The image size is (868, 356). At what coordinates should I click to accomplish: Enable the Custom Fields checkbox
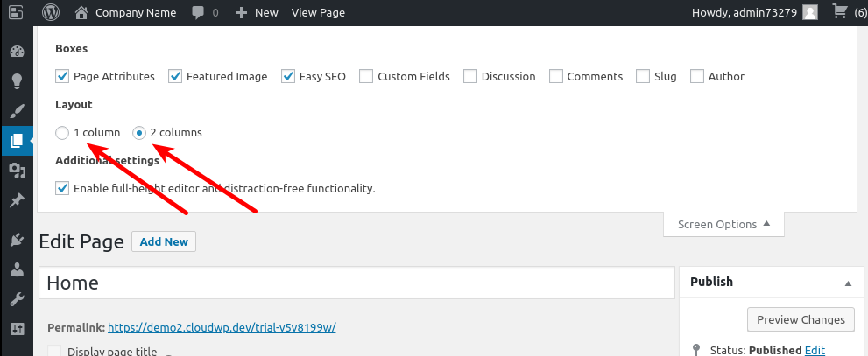click(366, 76)
